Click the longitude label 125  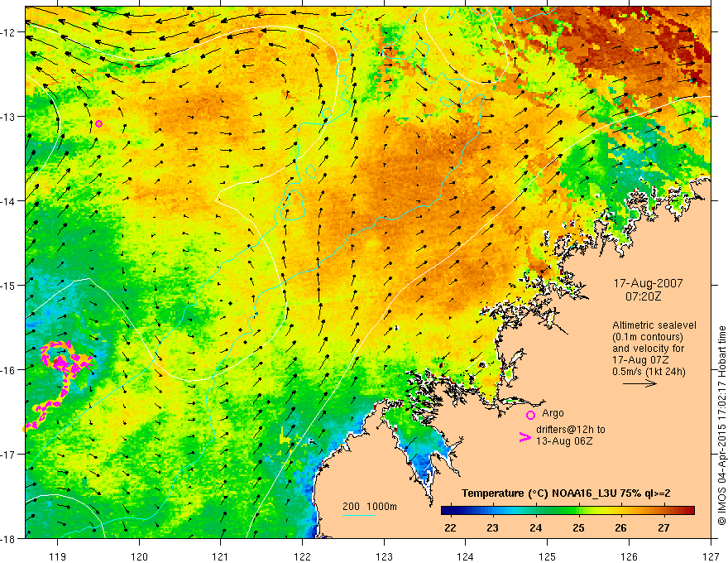(547, 556)
